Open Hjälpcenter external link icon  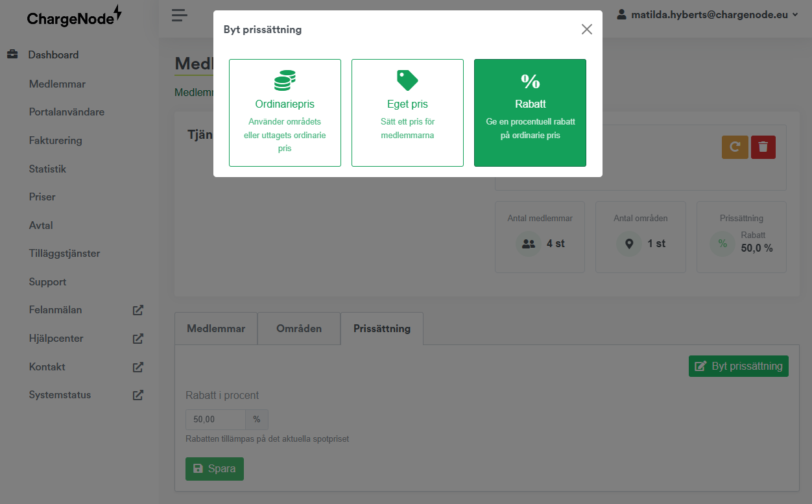coord(137,339)
